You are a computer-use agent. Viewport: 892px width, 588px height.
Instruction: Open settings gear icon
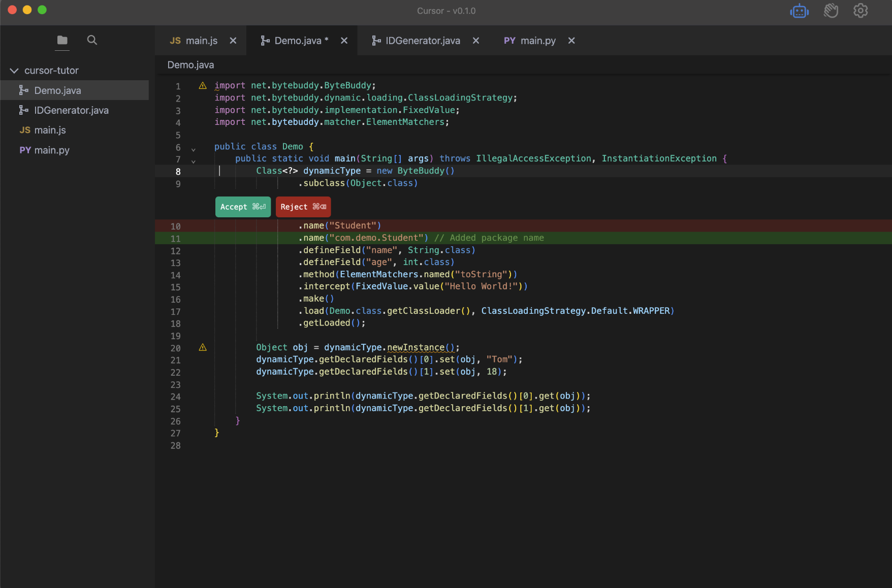click(861, 11)
